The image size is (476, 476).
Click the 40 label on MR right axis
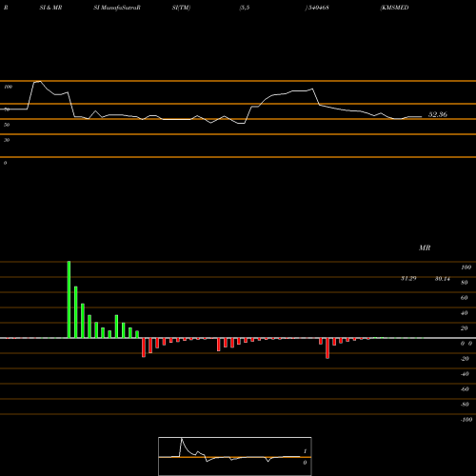[x=465, y=313]
